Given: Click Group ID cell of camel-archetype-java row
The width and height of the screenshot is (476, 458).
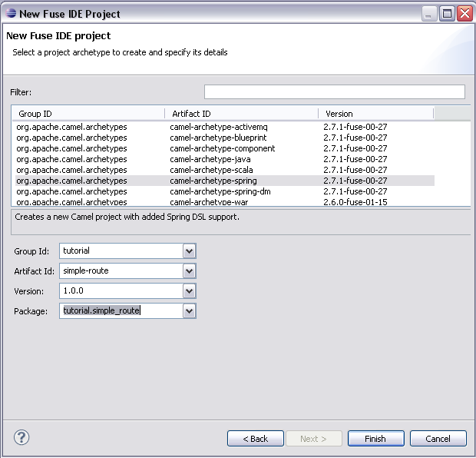Looking at the screenshot, I should pyautogui.click(x=71, y=159).
